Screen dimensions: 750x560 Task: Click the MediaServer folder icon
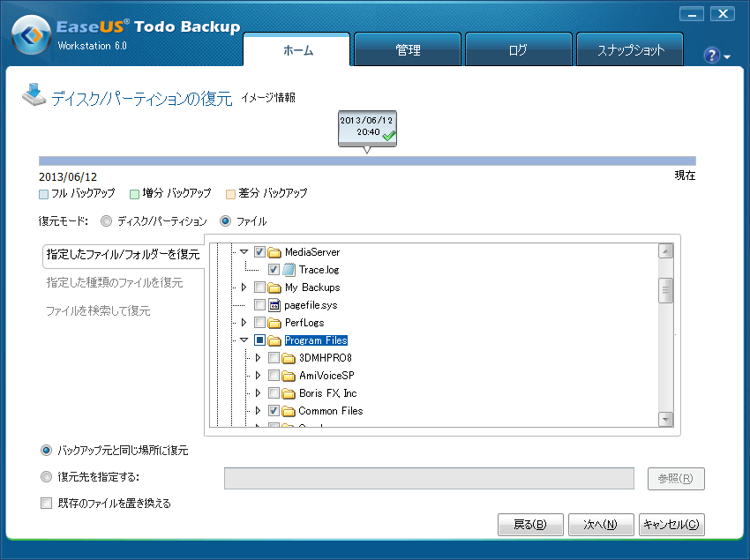coord(274,252)
